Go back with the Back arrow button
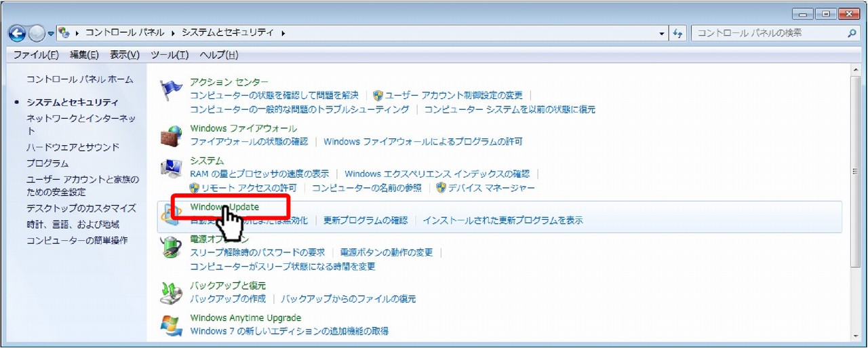 [x=17, y=33]
